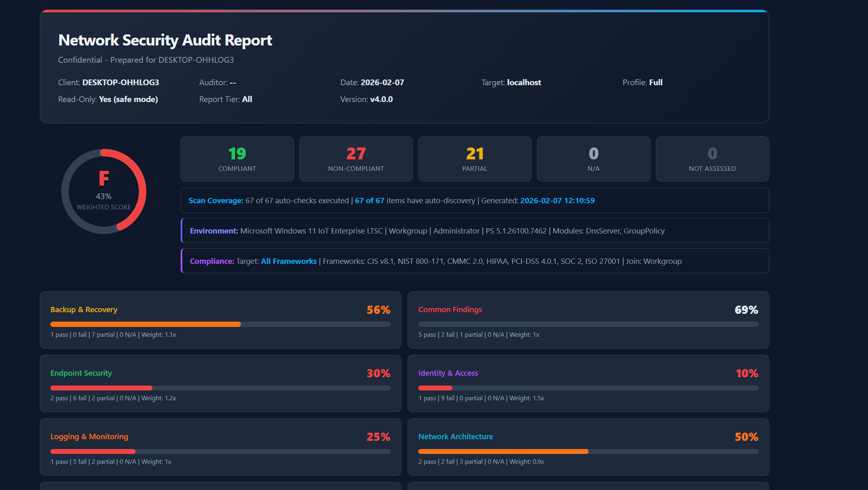Click the Network Security Audit Report title

[165, 40]
